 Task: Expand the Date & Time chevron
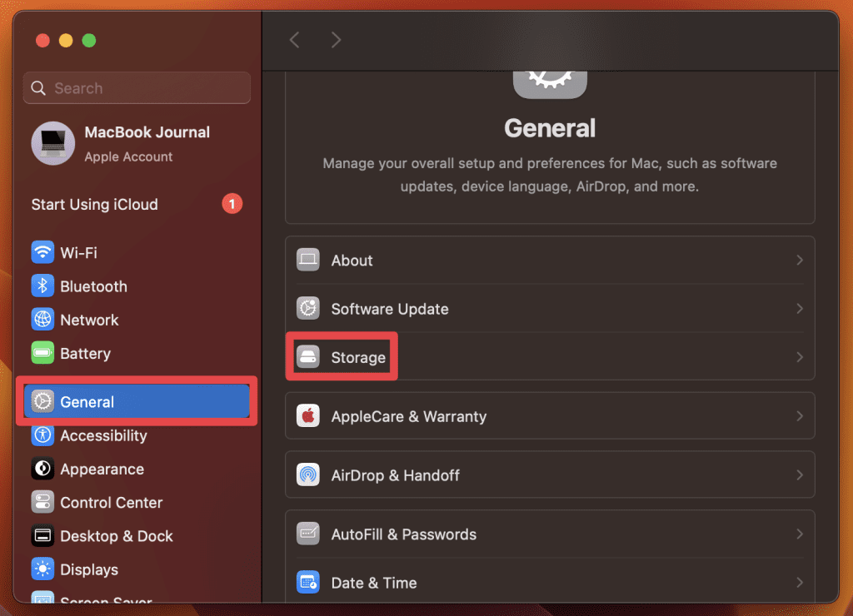[x=800, y=583]
